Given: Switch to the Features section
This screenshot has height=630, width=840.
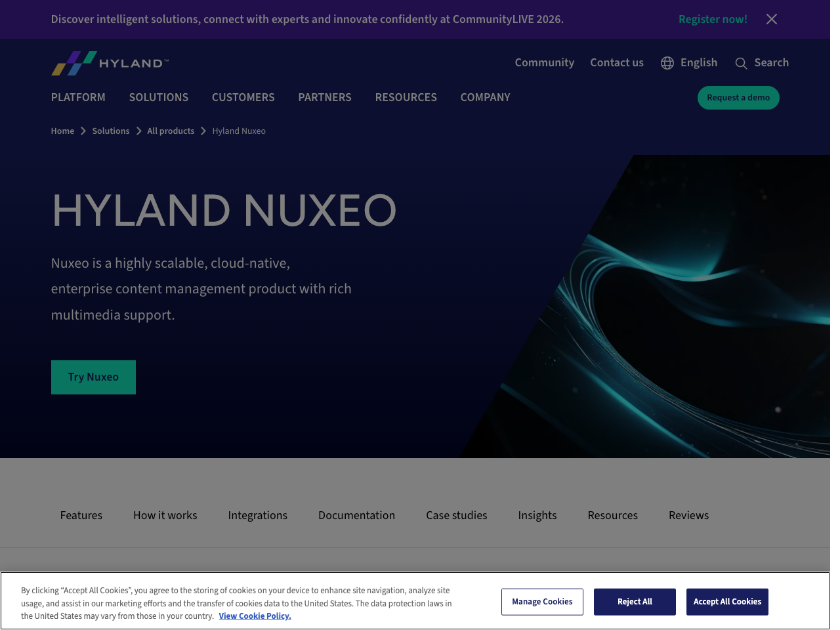Looking at the screenshot, I should [x=81, y=515].
